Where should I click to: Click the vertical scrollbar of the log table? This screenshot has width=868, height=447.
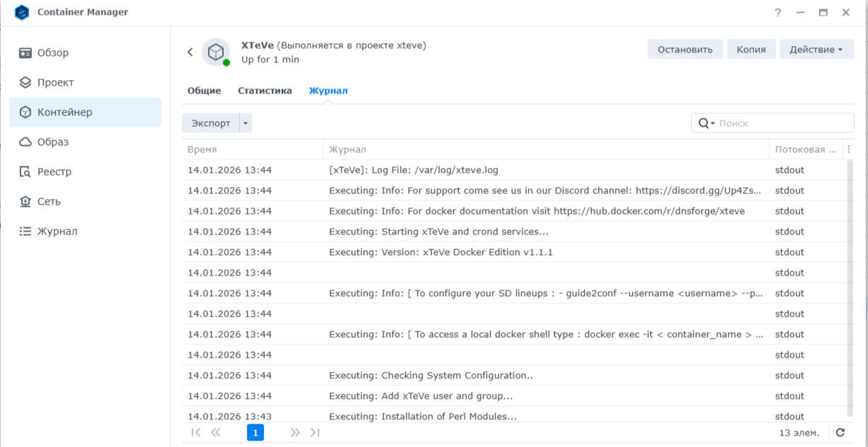click(850, 283)
